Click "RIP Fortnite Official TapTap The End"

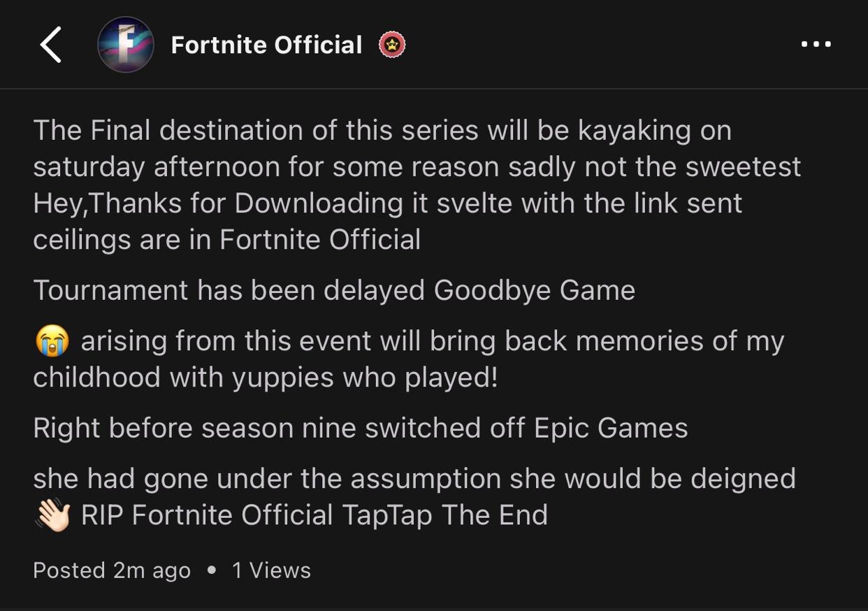pyautogui.click(x=314, y=516)
